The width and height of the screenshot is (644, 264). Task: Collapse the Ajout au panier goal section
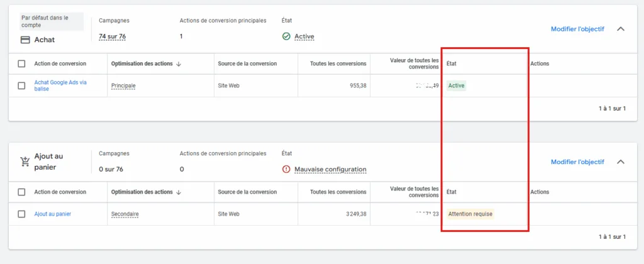click(621, 162)
